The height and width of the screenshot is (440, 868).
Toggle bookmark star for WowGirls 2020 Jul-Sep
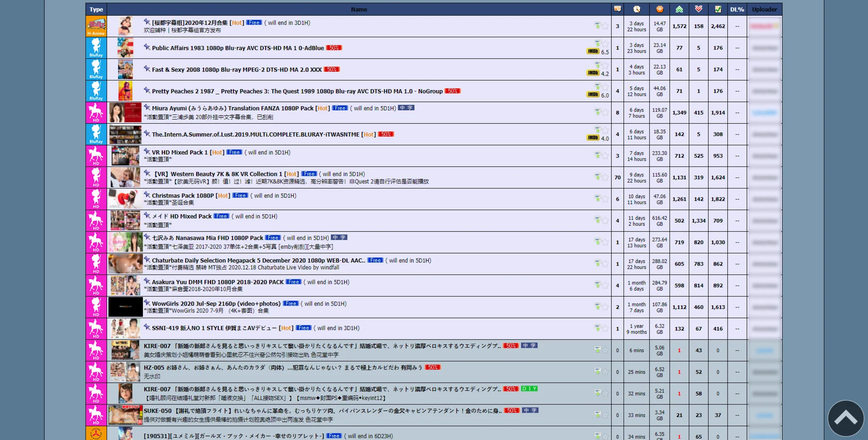coord(605,307)
